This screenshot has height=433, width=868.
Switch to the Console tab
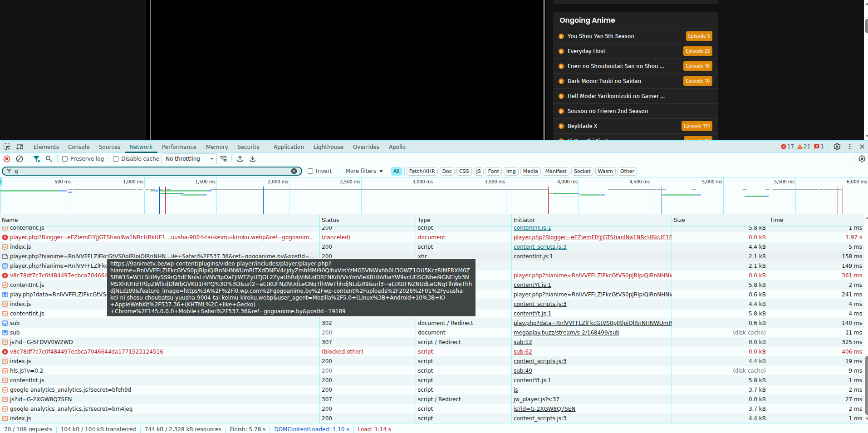79,147
